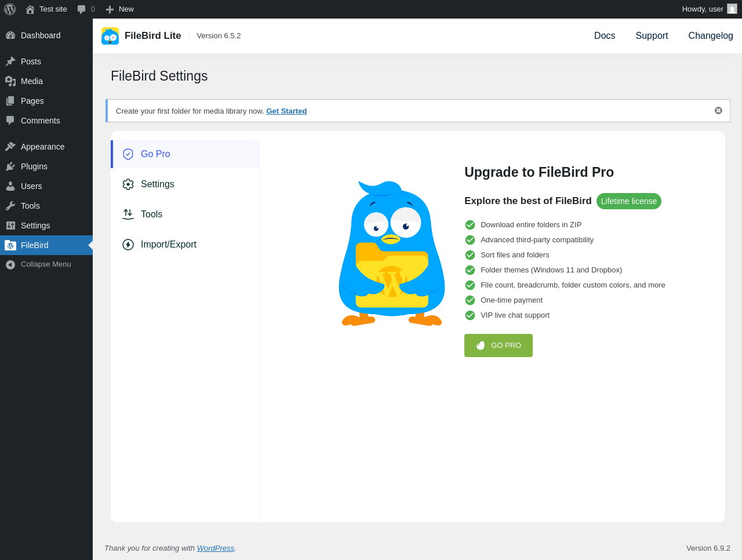Select the Go Pro tab
Viewport: 742px width, 560px height.
(185, 154)
